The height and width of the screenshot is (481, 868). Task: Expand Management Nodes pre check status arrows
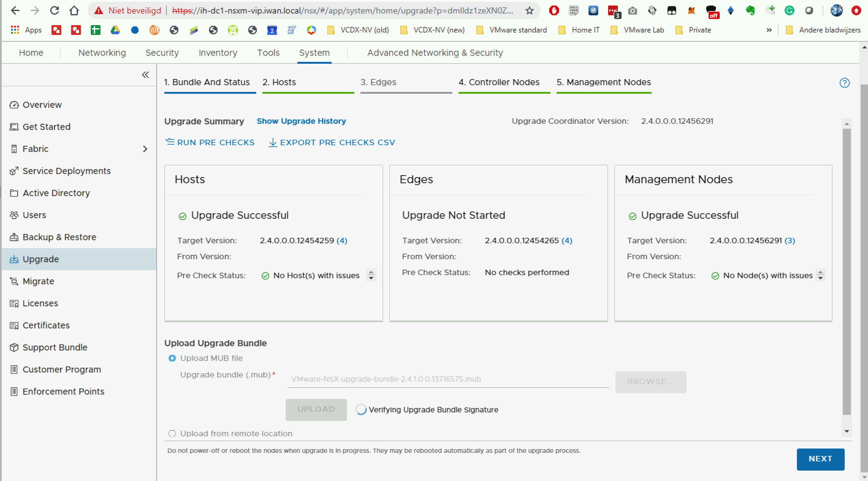click(820, 275)
